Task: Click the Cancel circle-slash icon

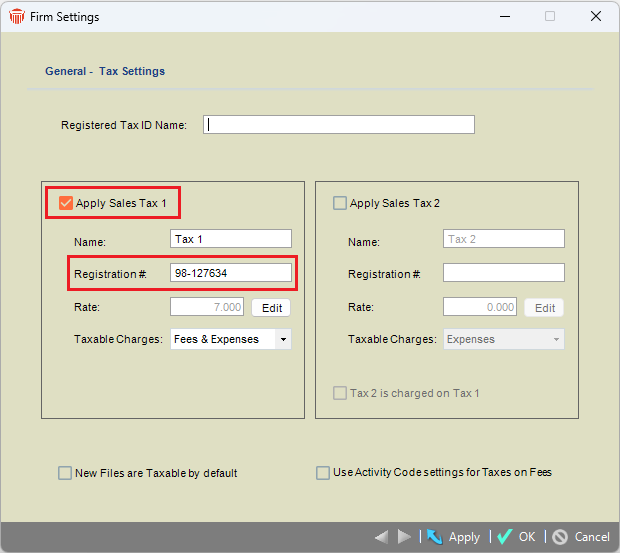Action: pyautogui.click(x=560, y=537)
